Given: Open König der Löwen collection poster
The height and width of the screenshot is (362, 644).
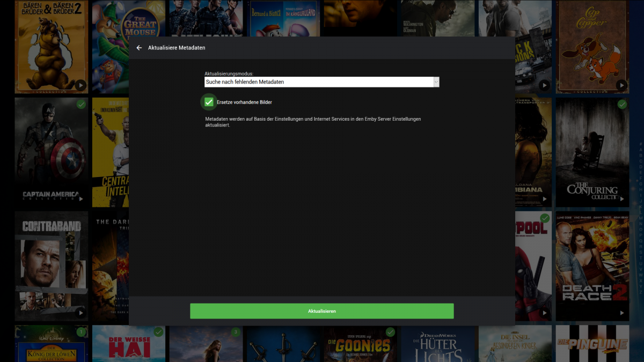Looking at the screenshot, I should point(52,344).
